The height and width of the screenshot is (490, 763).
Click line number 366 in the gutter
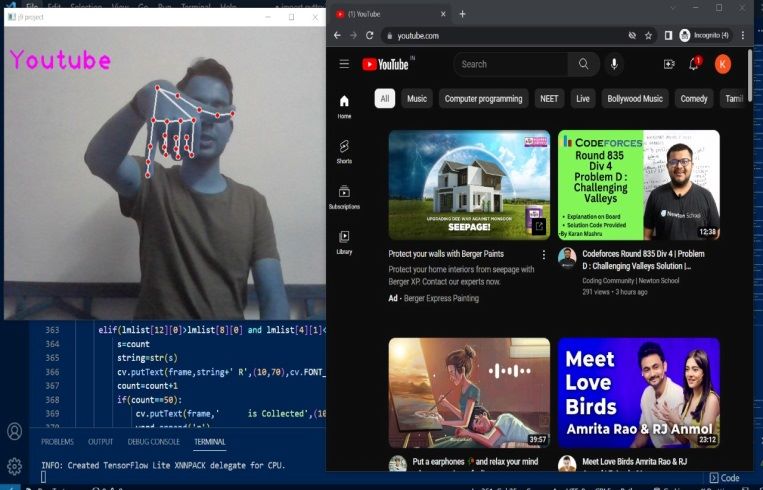pos(52,372)
